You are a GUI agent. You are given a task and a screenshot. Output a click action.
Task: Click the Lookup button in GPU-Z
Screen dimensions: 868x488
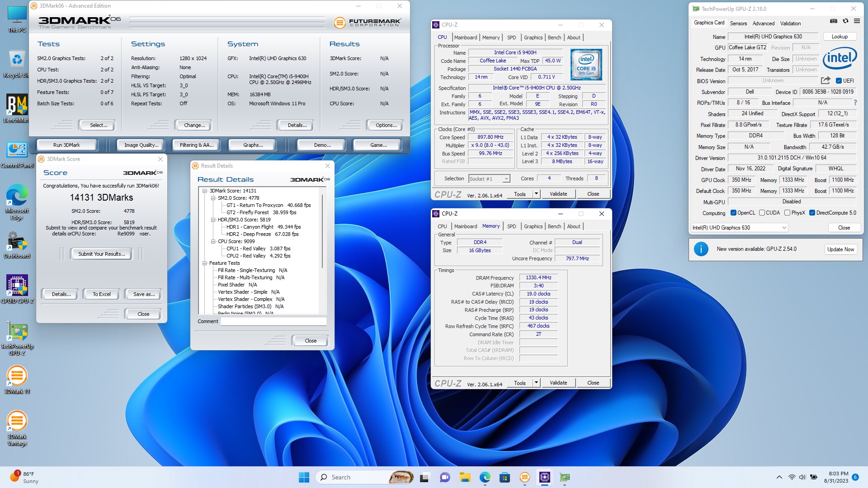tap(840, 37)
